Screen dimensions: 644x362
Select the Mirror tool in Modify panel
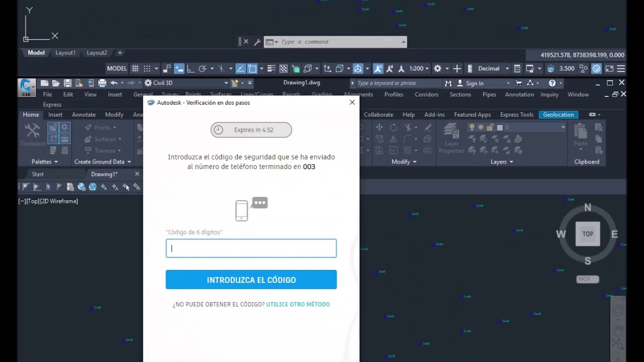pos(393,139)
